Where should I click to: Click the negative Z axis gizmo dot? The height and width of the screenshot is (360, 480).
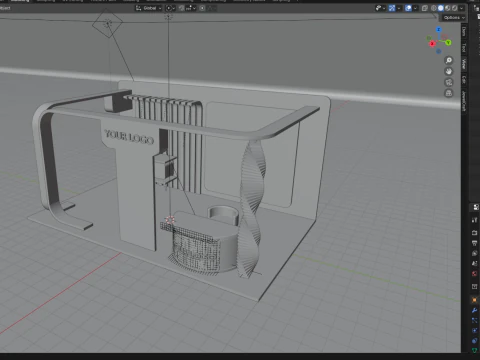point(439,51)
